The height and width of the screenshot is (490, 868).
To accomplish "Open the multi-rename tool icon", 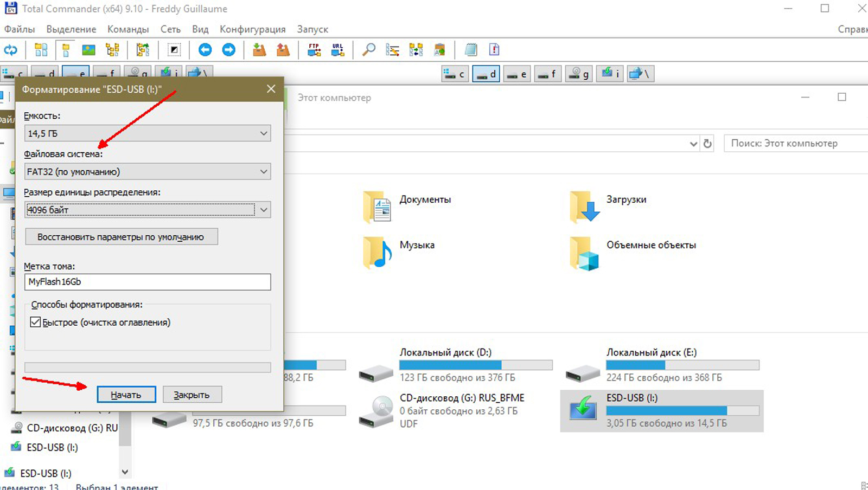I will (392, 50).
